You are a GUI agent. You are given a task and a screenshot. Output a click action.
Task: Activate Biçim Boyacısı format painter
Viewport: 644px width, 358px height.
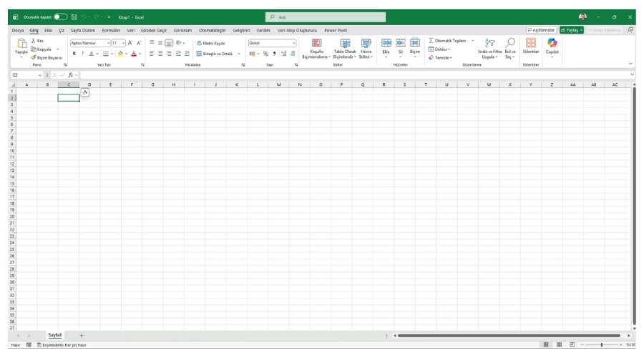coord(47,58)
